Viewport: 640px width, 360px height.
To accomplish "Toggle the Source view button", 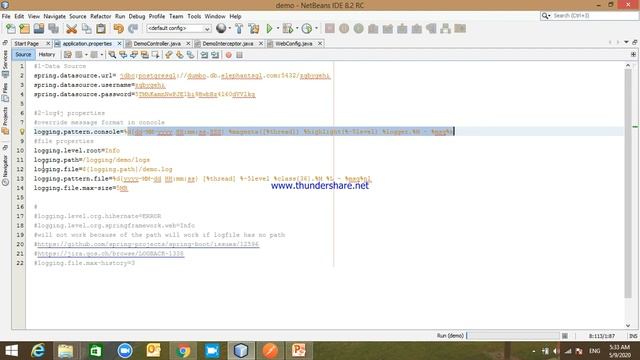I will [x=23, y=54].
